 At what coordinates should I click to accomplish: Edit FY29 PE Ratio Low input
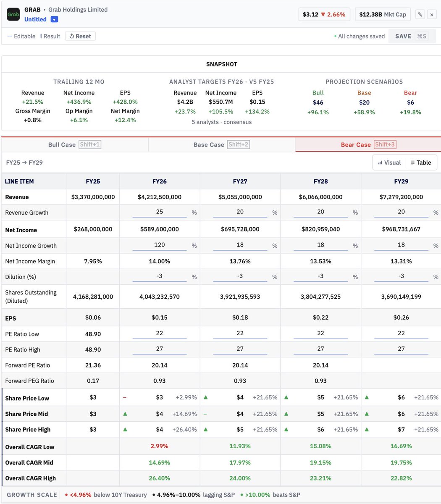point(401,333)
